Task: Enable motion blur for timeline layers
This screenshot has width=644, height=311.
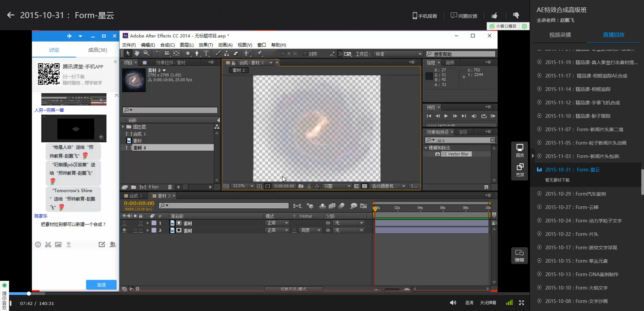Action: tap(341, 206)
